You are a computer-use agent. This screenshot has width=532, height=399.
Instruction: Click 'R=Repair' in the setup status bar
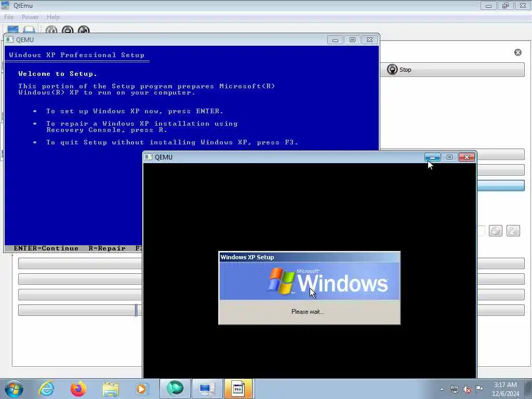click(107, 248)
